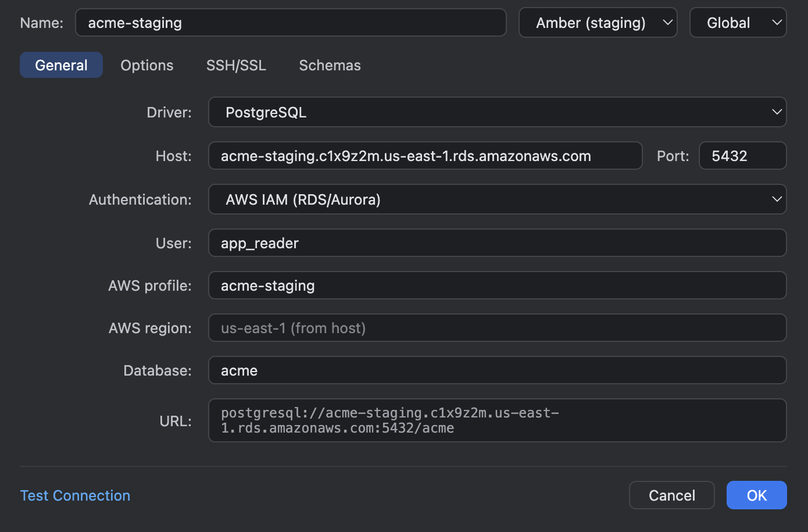
Task: Open the AWS IAM authentication dropdown
Action: [x=497, y=199]
